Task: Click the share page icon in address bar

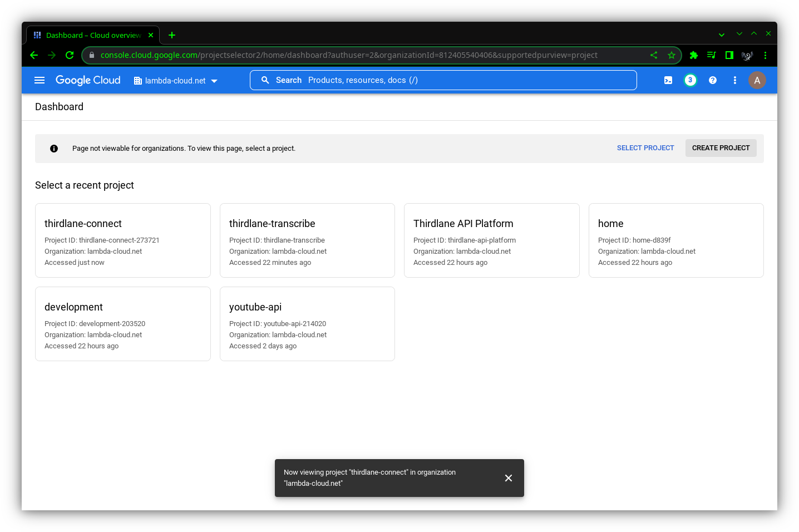Action: [x=654, y=55]
